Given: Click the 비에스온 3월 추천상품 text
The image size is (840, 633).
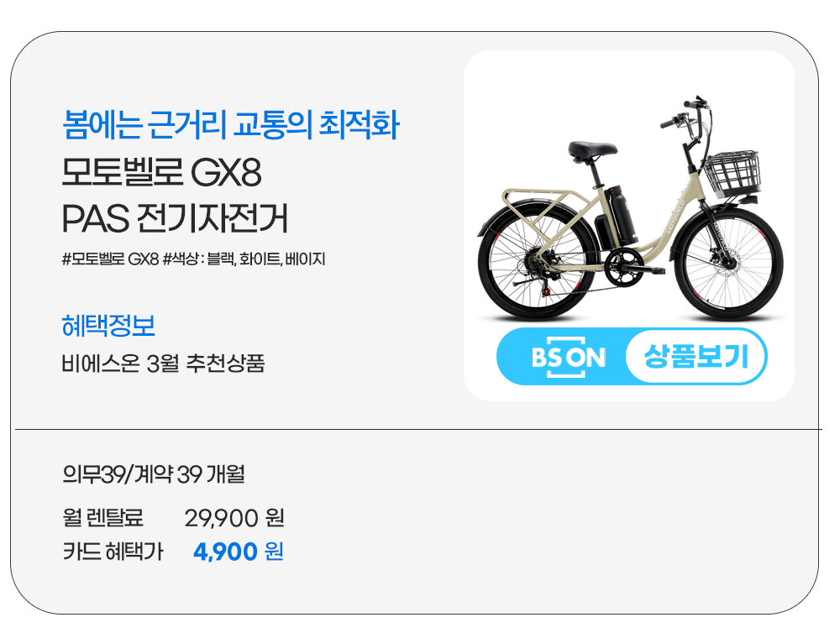Looking at the screenshot, I should point(163,364).
